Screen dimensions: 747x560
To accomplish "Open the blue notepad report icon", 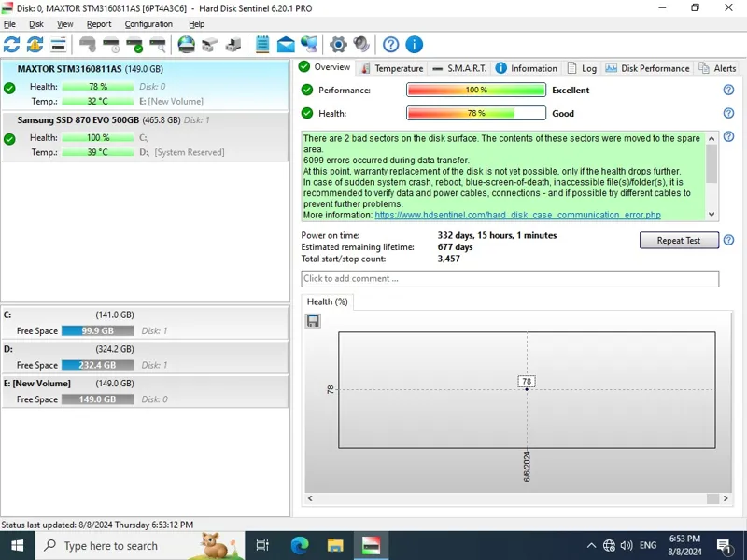I will [262, 45].
